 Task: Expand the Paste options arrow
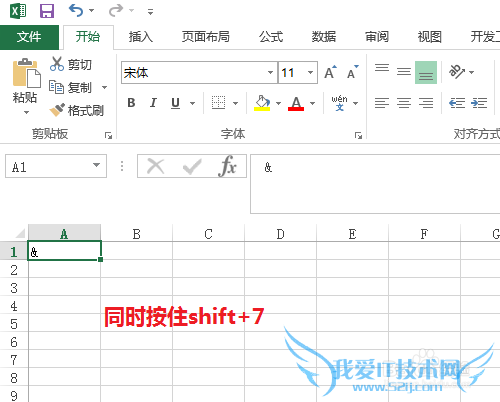coord(26,112)
